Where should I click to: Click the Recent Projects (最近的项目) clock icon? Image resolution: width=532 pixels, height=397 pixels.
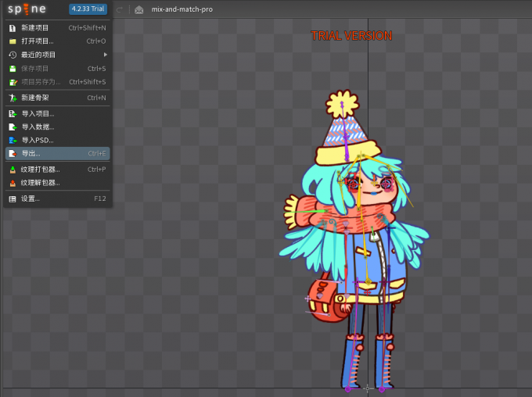13,55
